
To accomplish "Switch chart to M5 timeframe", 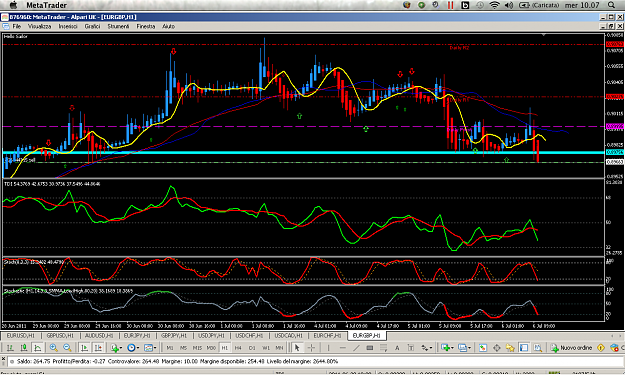I will pos(183,348).
